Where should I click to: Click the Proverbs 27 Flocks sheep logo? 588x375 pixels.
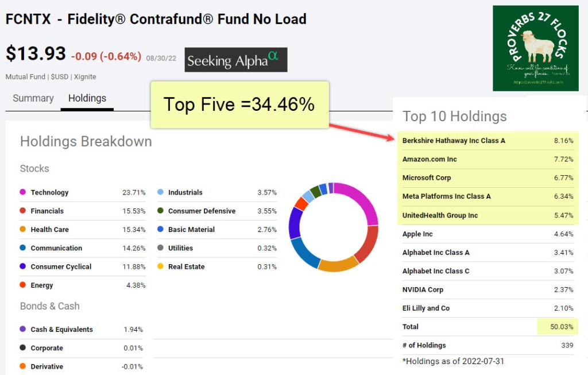point(535,48)
